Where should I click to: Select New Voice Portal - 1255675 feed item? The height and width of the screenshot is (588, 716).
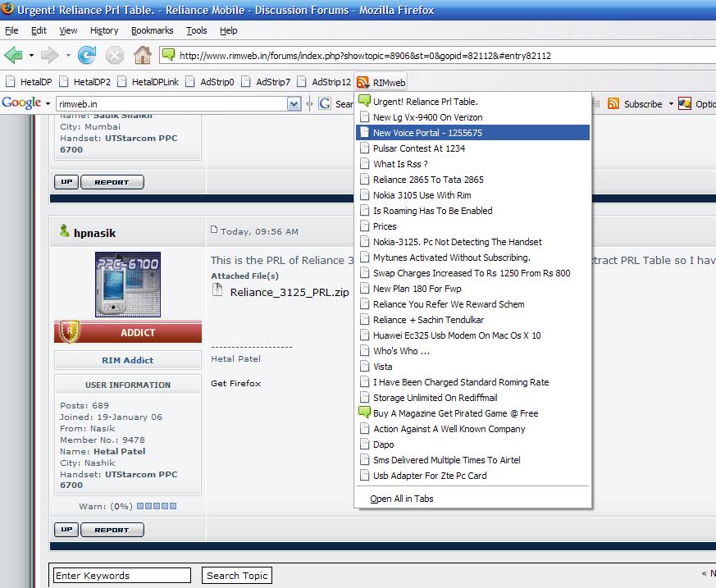click(x=472, y=133)
